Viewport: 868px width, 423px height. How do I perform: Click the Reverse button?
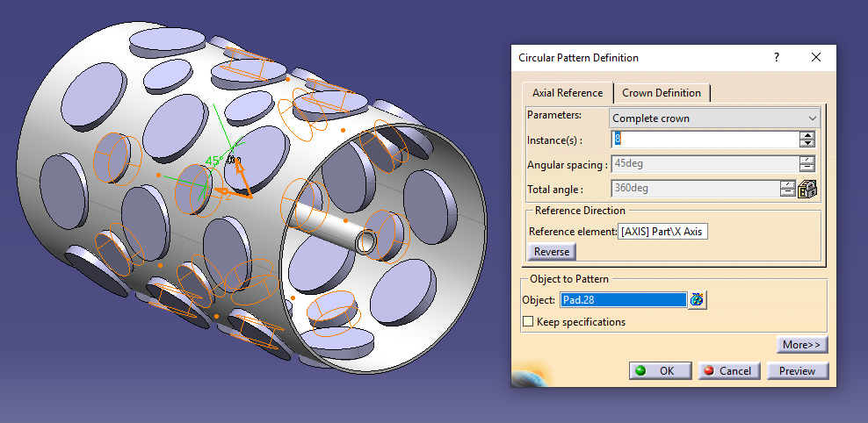[552, 252]
